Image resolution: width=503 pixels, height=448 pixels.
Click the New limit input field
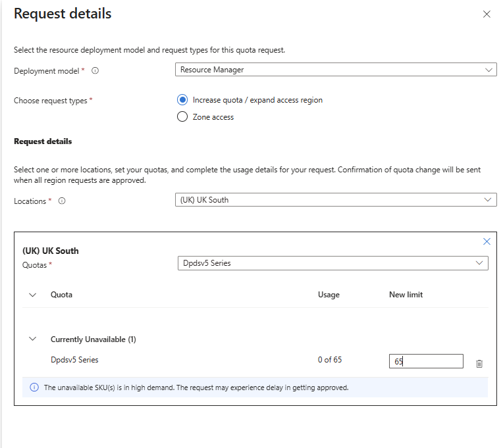(x=425, y=361)
